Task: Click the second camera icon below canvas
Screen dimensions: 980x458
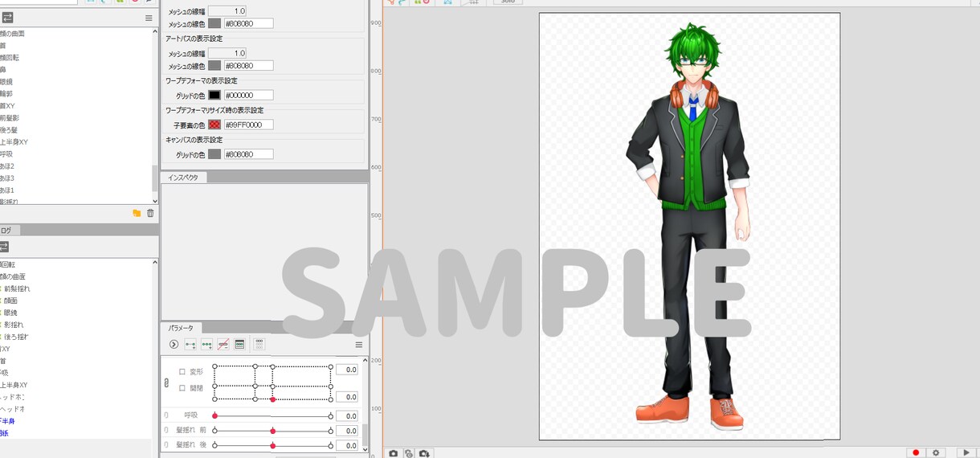Action: click(409, 453)
